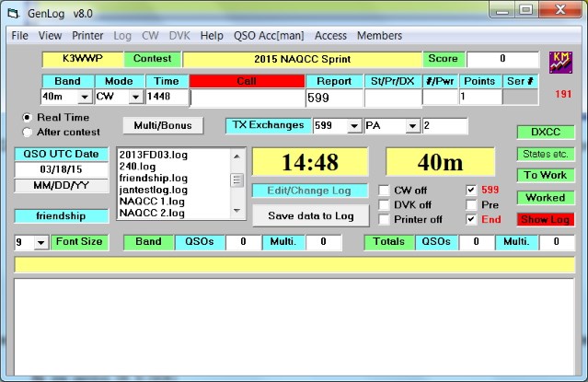Click the red Show Log button

tap(543, 219)
